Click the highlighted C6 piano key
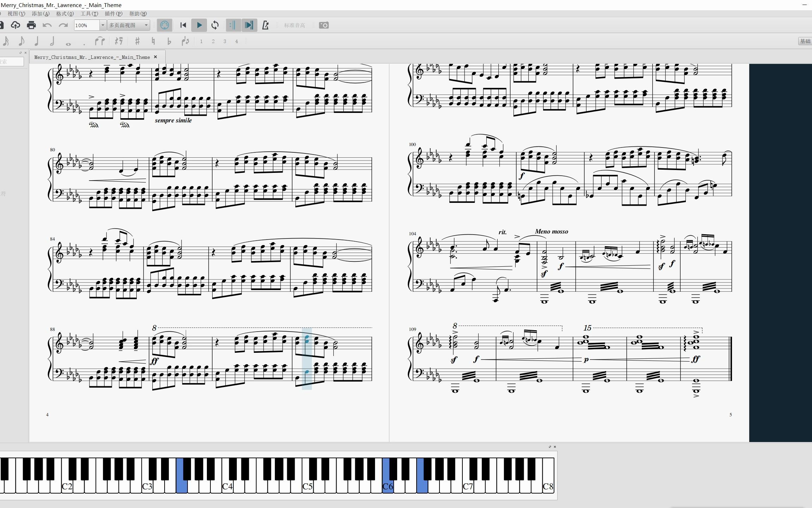 tap(388, 487)
